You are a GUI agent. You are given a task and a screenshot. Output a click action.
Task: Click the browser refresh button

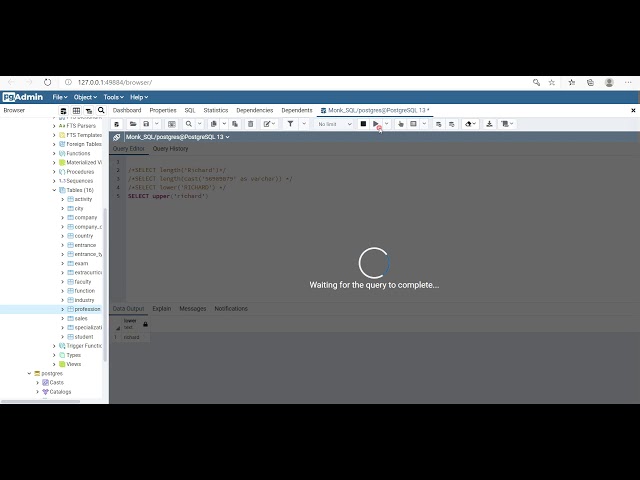(x=47, y=82)
